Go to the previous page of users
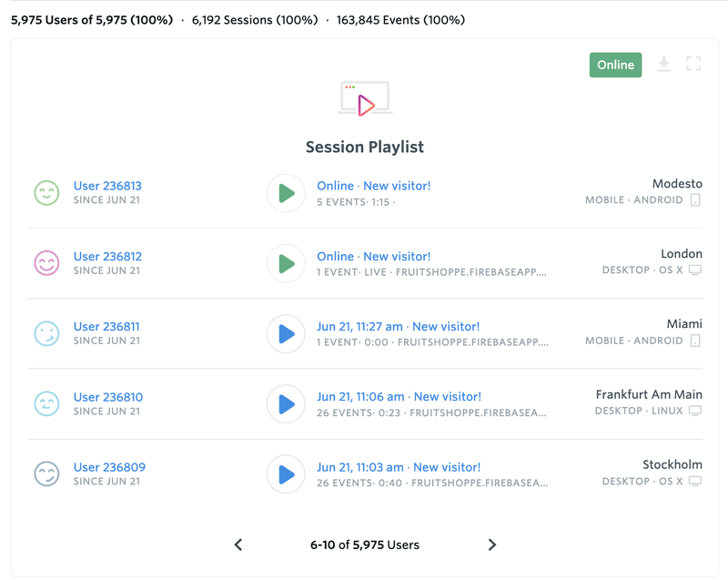The height and width of the screenshot is (580, 728). click(x=238, y=544)
